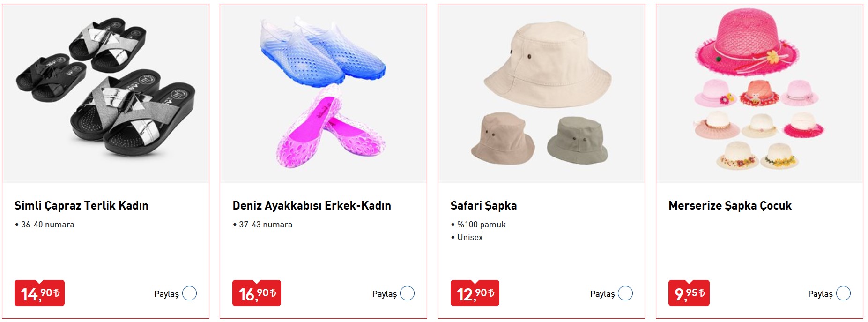This screenshot has height=322, width=868.
Task: Tick the Paylaş circle for Simli Çapraz Terlik
Action: coord(189,293)
